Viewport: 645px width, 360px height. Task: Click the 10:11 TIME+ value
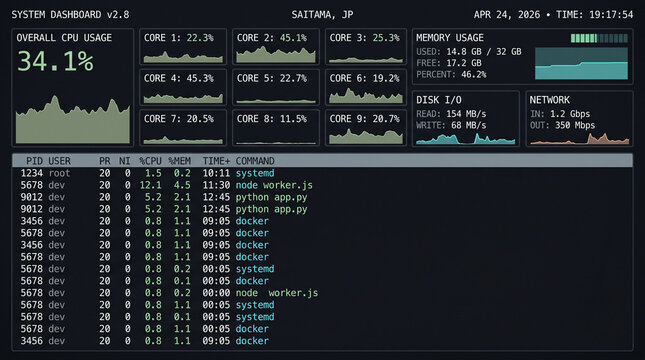click(216, 173)
